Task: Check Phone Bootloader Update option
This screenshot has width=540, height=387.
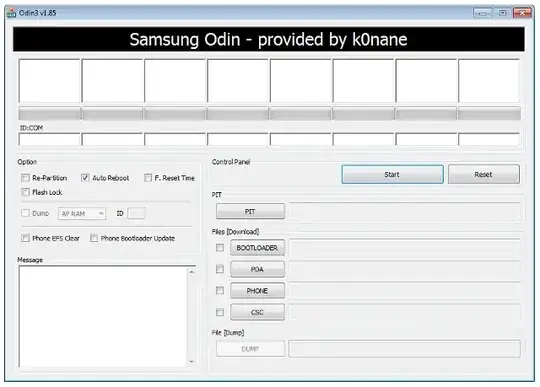Action: (94, 238)
